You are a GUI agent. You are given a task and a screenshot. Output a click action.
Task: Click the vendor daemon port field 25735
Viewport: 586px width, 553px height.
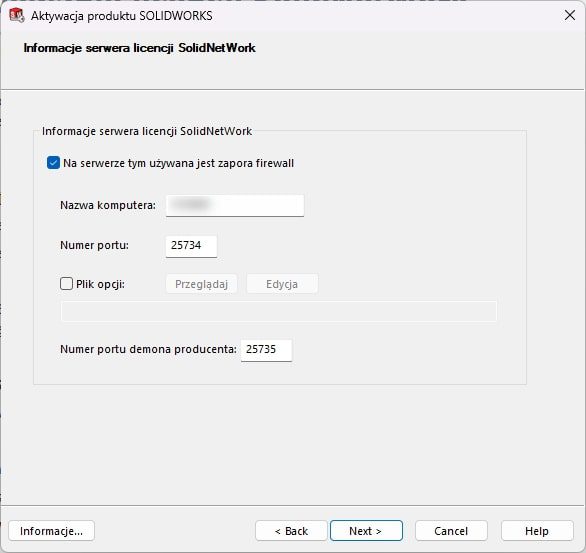tap(266, 350)
